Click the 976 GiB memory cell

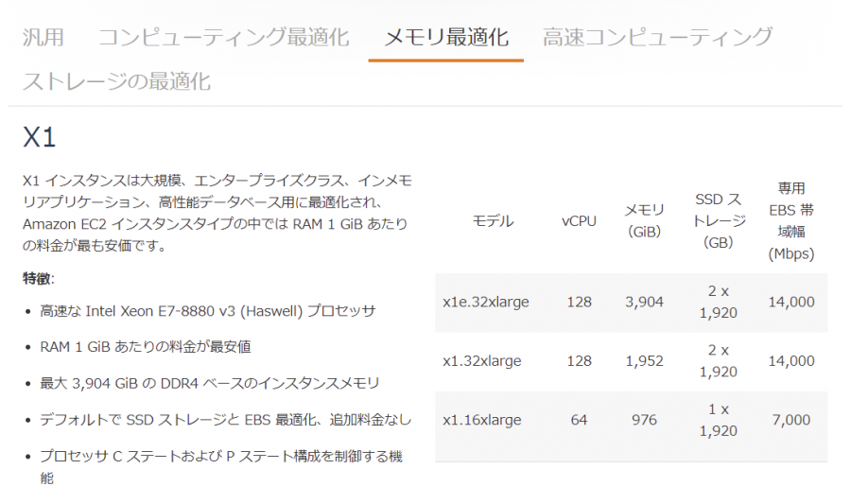coord(644,420)
